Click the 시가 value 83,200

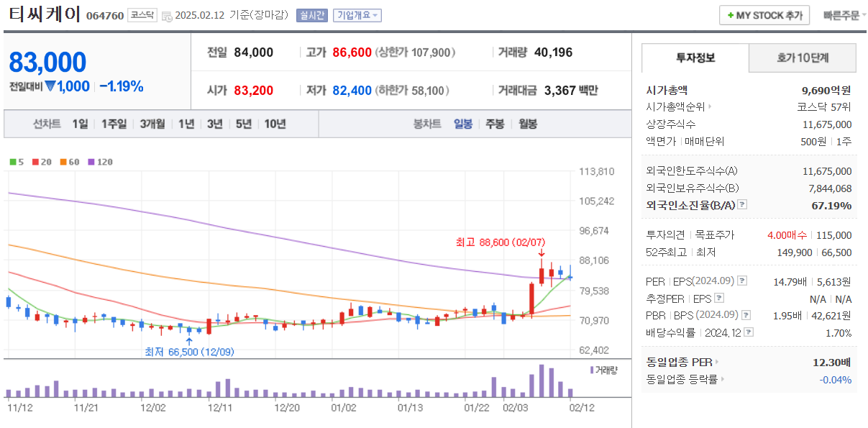point(254,90)
